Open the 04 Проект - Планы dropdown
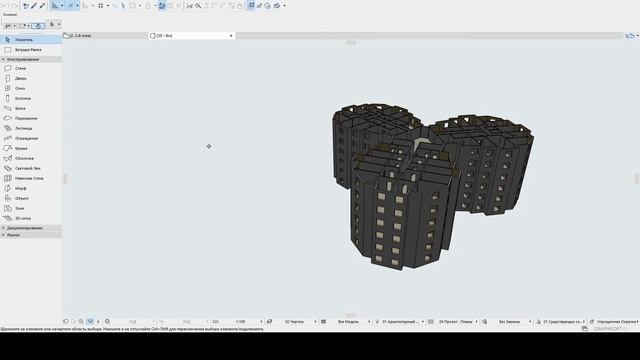 pos(457,322)
